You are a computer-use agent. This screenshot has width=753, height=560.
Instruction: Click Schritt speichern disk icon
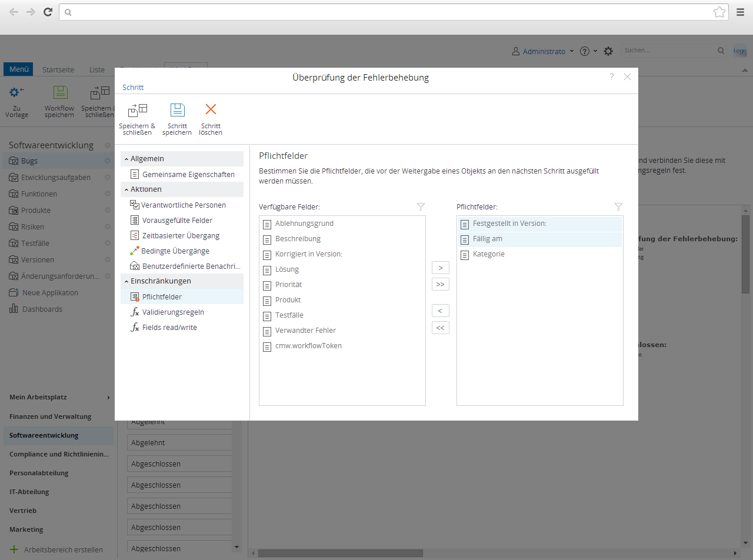tap(177, 109)
